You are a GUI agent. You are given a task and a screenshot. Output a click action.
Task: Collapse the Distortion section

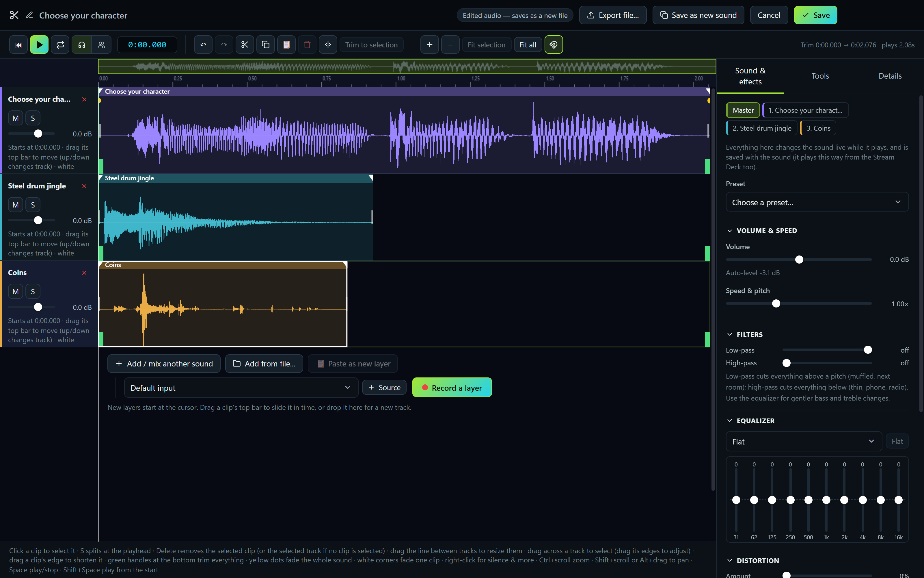[752, 560]
